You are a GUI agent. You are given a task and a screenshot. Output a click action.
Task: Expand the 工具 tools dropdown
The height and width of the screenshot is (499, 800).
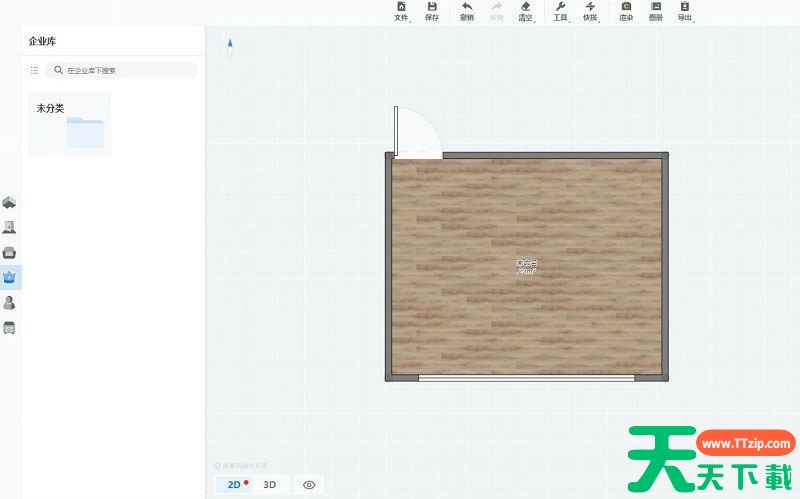[x=561, y=12]
